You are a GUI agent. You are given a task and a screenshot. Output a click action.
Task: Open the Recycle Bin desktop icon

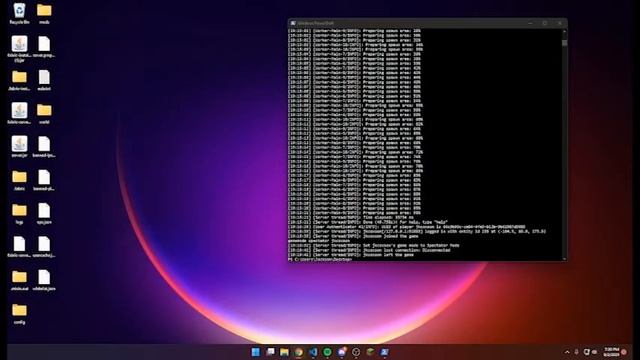click(19, 13)
